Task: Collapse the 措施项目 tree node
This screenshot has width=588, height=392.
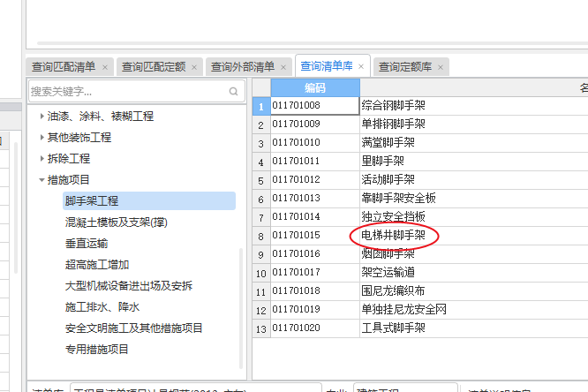Action: click(x=42, y=180)
